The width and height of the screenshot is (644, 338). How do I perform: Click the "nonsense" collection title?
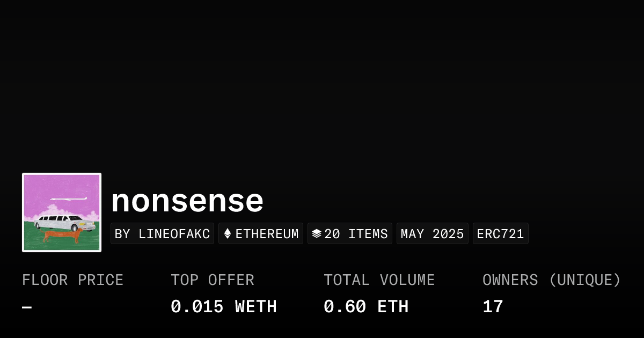click(x=187, y=201)
